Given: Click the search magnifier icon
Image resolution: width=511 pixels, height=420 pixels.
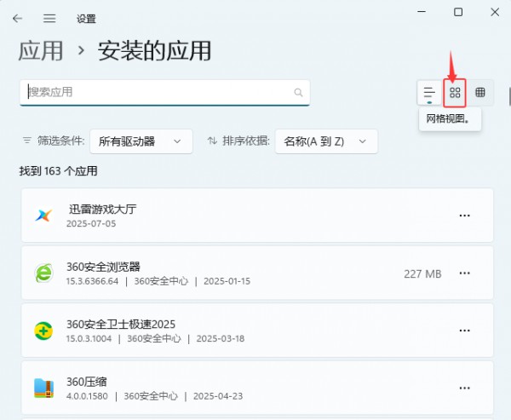Looking at the screenshot, I should pos(298,93).
